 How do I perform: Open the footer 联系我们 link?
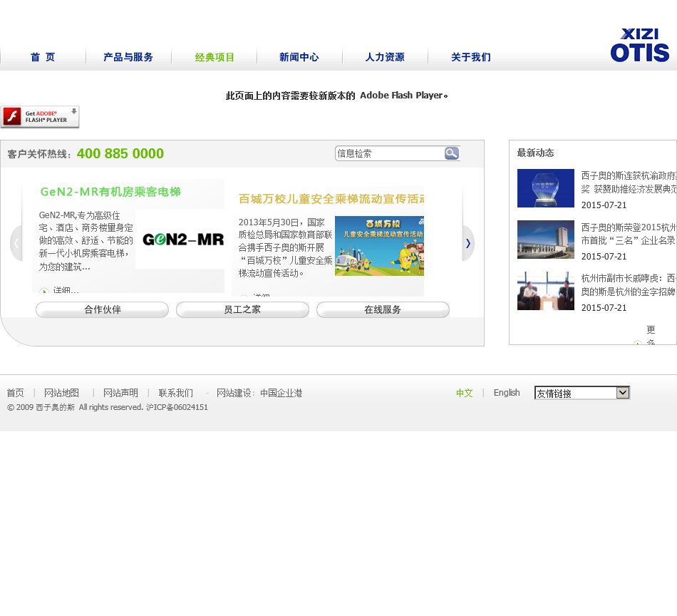176,393
